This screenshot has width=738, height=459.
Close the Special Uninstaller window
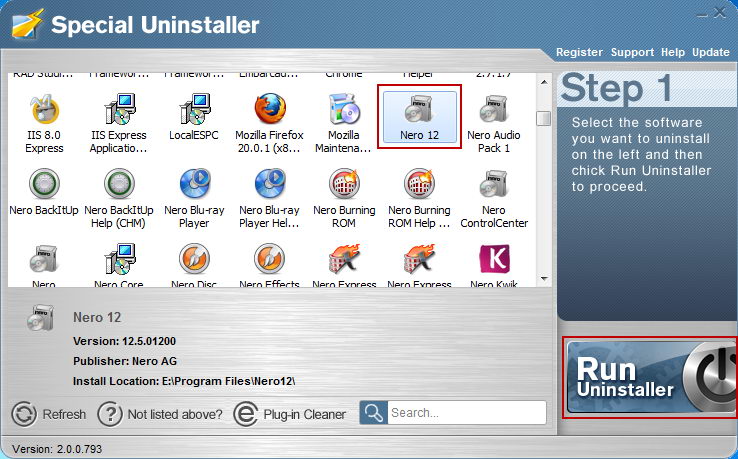[x=719, y=13]
